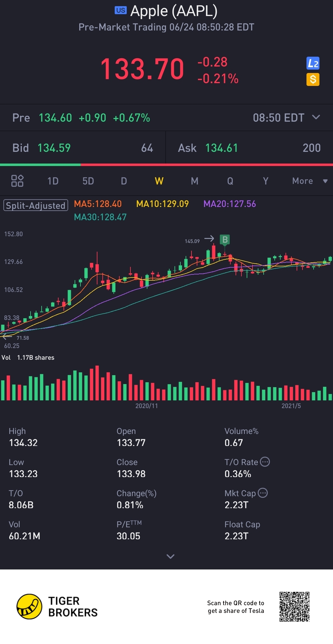Tap the Vol 1.17B shares label

[28, 358]
